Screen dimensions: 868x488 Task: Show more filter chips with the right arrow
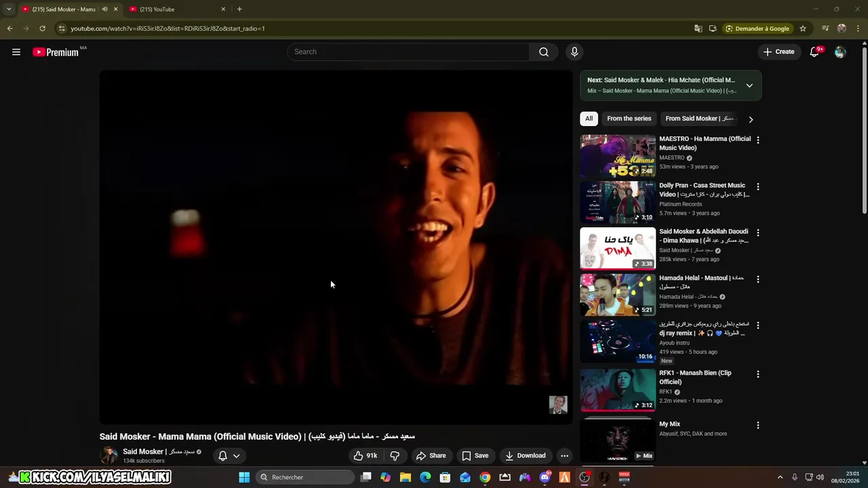pyautogui.click(x=751, y=119)
